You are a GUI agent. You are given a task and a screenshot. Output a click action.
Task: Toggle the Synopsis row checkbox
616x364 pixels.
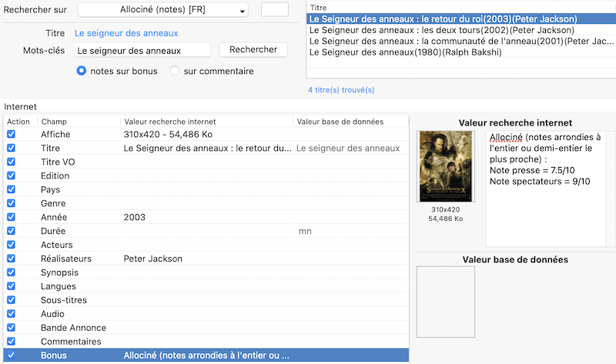[x=11, y=272]
